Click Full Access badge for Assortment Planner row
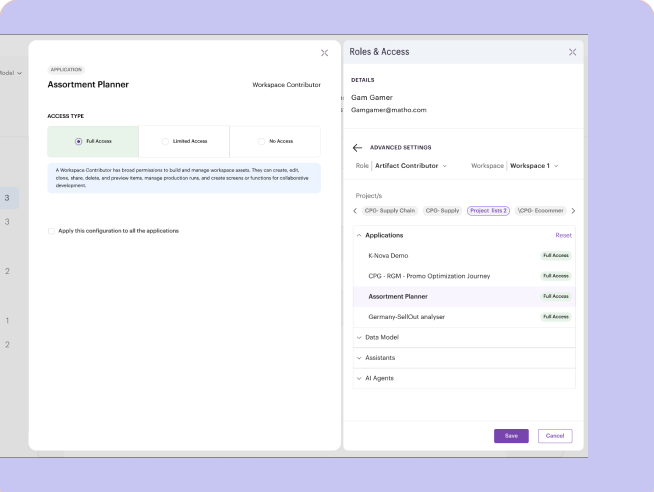Screen dimensions: 654x492 click(x=556, y=296)
